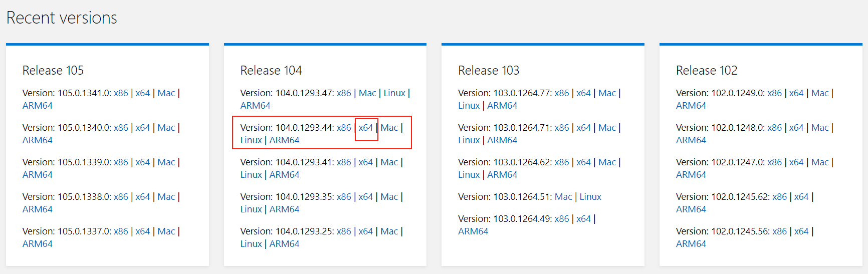Download x86 driver for version 102.0.1249.0
Image resolution: width=868 pixels, height=274 pixels.
coord(774,93)
